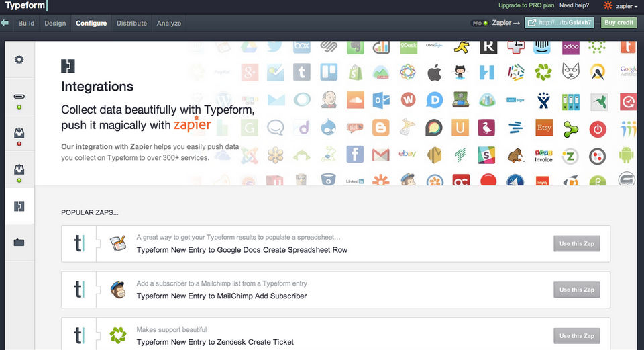
Task: Toggle the PRO switch near Zapier
Action: [480, 23]
